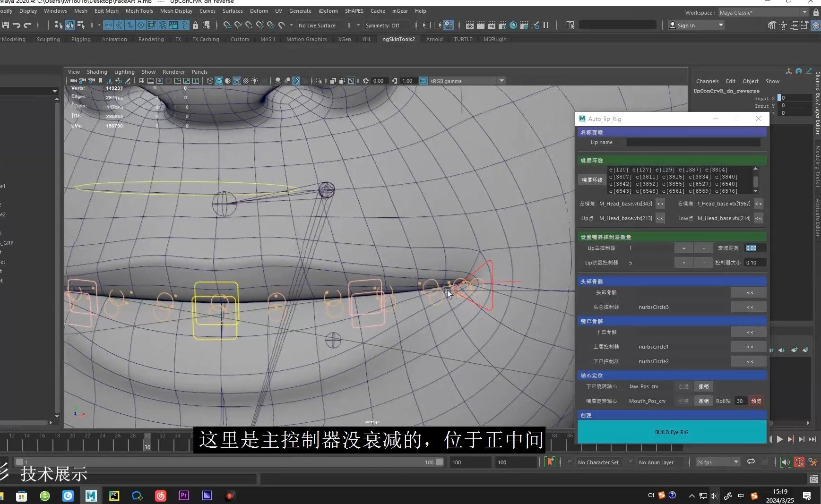
Task: Click the pause Viewport 2.0 icon
Action: (546, 25)
